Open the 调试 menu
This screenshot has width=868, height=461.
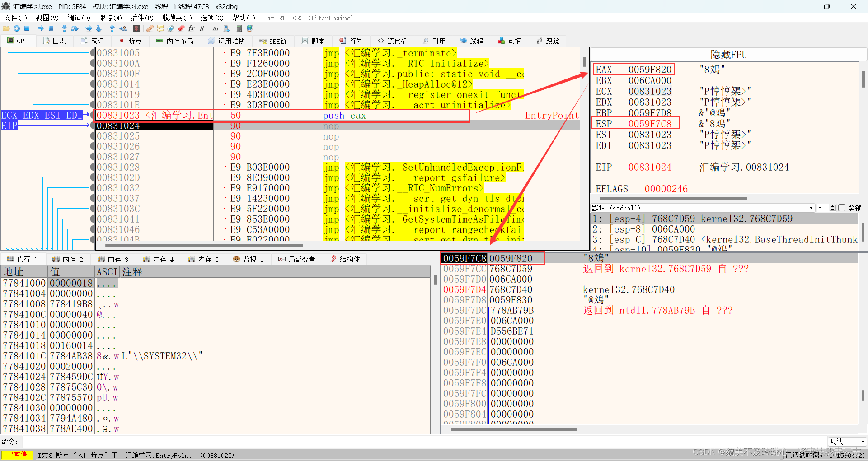pyautogui.click(x=79, y=18)
